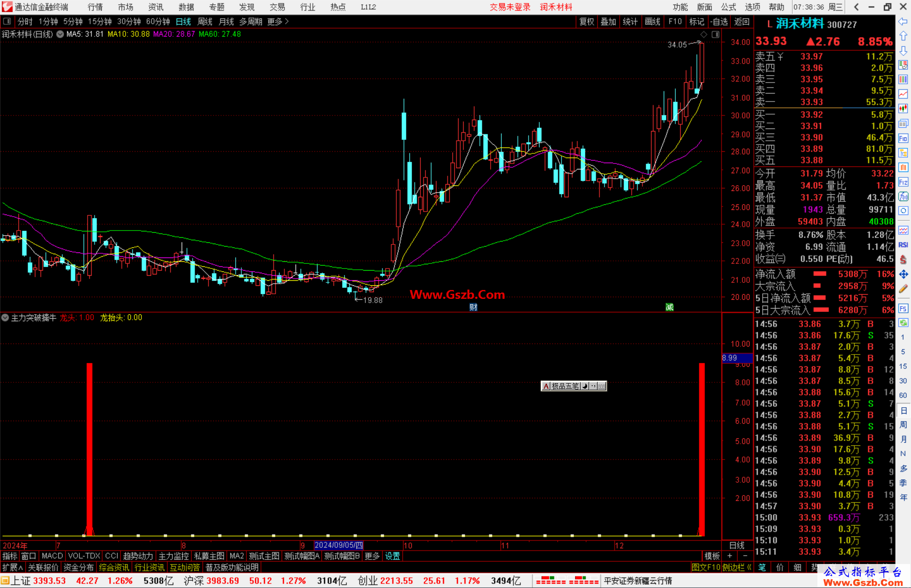Image resolution: width=911 pixels, height=588 pixels.
Task: Select the pencil drawing tool icon
Action: coord(903,289)
